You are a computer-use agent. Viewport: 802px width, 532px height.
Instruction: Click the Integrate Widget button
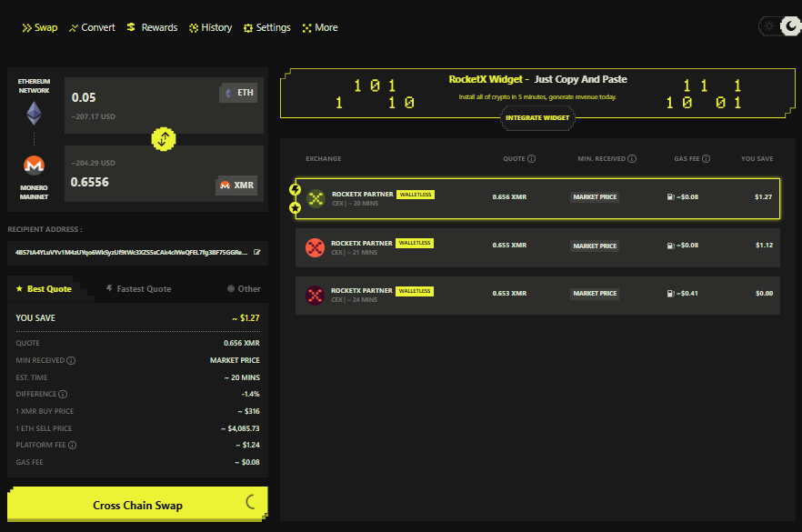click(537, 118)
